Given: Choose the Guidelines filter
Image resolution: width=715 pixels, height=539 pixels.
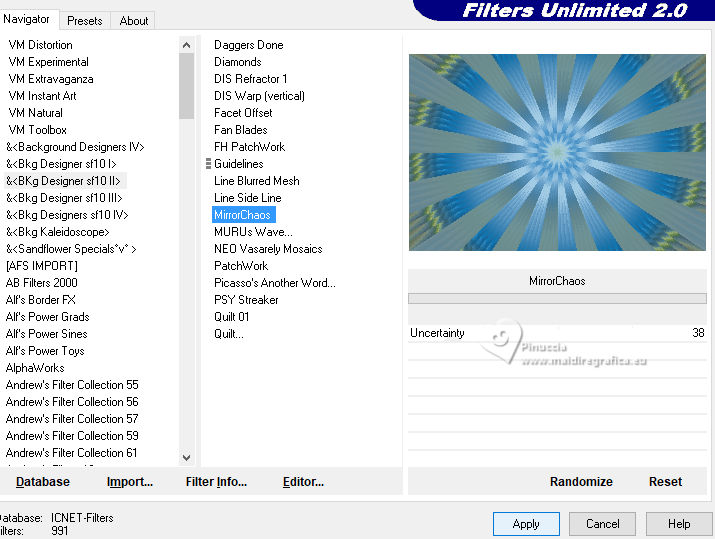Looking at the screenshot, I should click(239, 164).
